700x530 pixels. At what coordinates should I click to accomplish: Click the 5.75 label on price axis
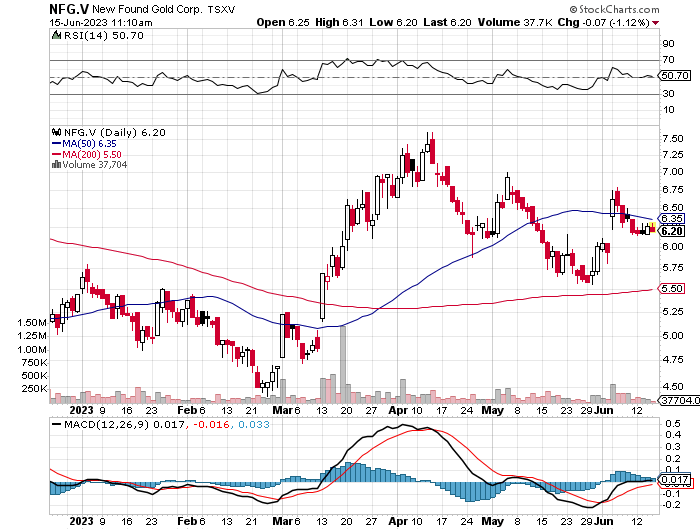(x=672, y=267)
